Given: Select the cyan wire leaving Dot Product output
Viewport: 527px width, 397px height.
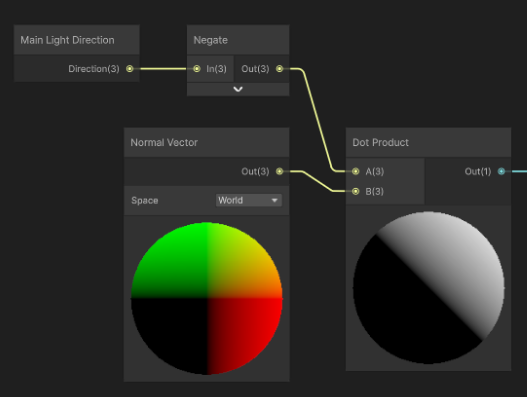Looking at the screenshot, I should pos(516,171).
